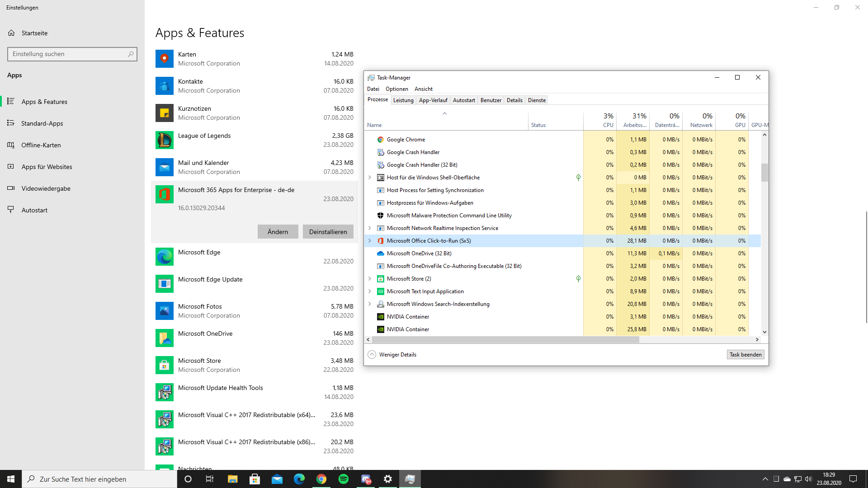Click the Windows Start button

[x=11, y=479]
